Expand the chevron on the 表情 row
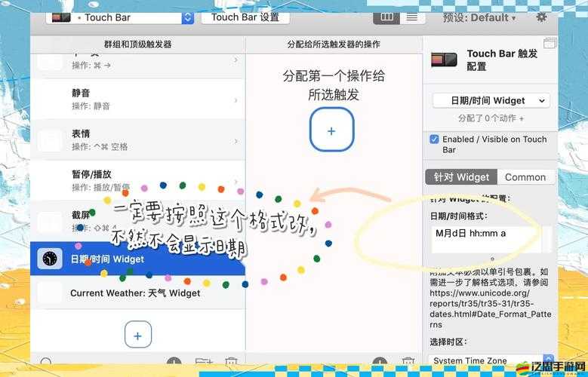 click(236, 141)
